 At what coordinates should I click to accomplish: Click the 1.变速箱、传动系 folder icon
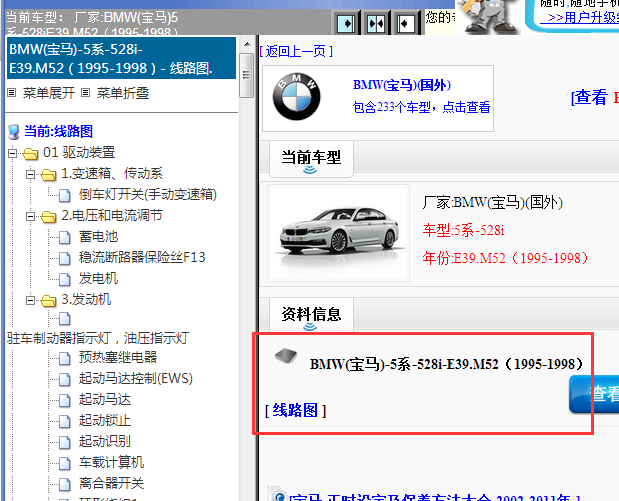click(x=49, y=174)
